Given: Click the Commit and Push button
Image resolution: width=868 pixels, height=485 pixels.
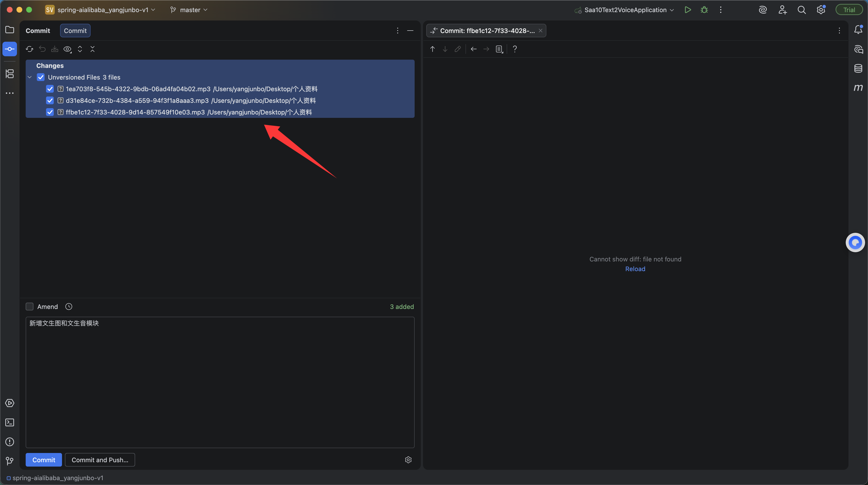Looking at the screenshot, I should 100,460.
